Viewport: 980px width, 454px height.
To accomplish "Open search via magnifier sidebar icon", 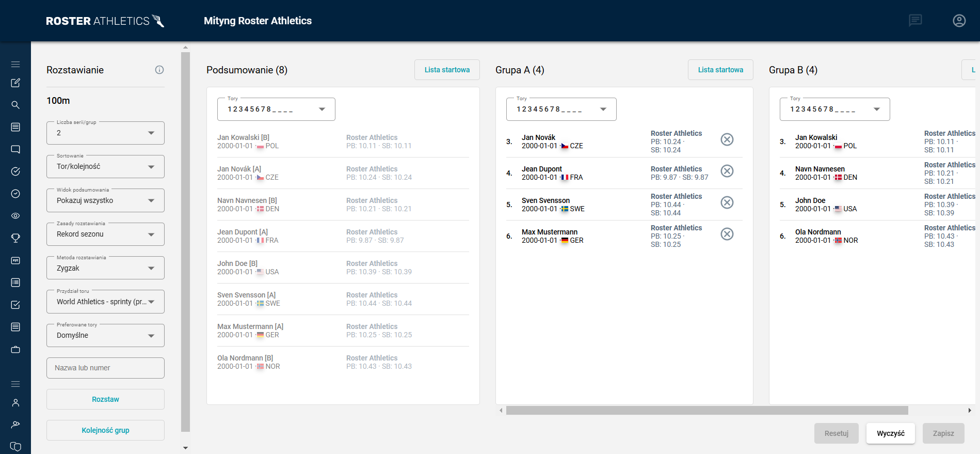I will click(x=15, y=105).
